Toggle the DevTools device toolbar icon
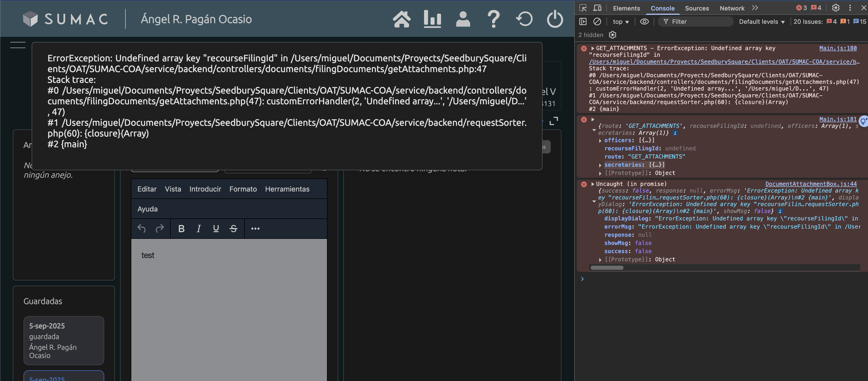Viewport: 868px width, 381px height. (597, 8)
